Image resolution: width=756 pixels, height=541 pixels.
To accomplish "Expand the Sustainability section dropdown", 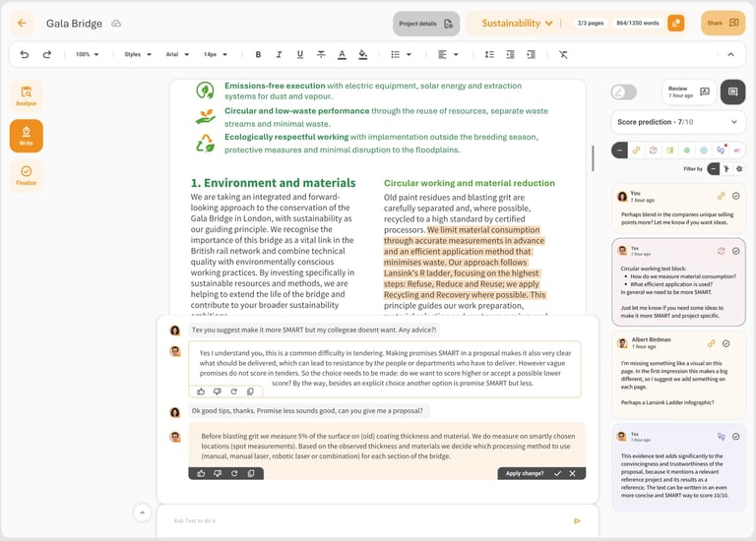I will tap(517, 24).
